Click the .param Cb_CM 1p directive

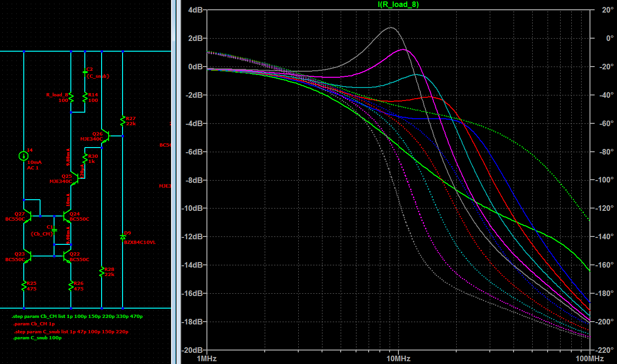click(34, 324)
